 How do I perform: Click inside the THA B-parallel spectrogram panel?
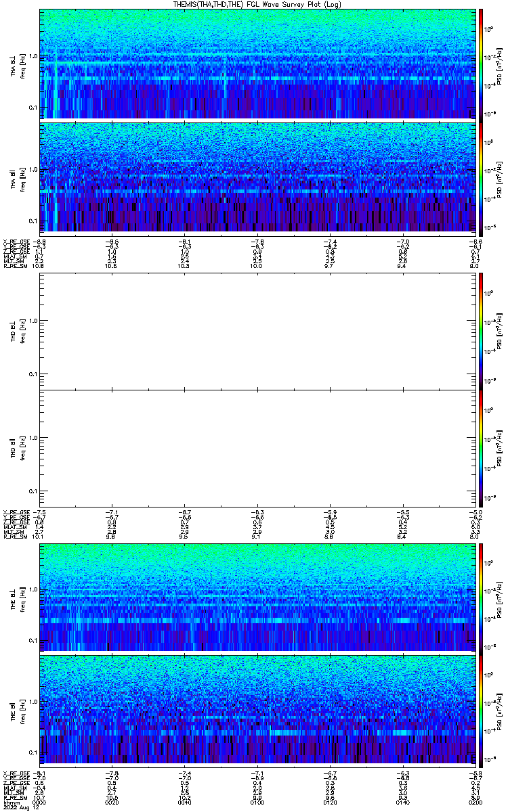point(256,177)
